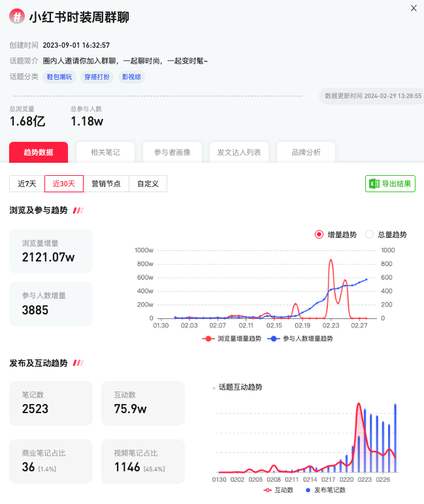The height and width of the screenshot is (504, 424).
Task: Click the 0226 axis label in interaction chart
Action: click(383, 479)
